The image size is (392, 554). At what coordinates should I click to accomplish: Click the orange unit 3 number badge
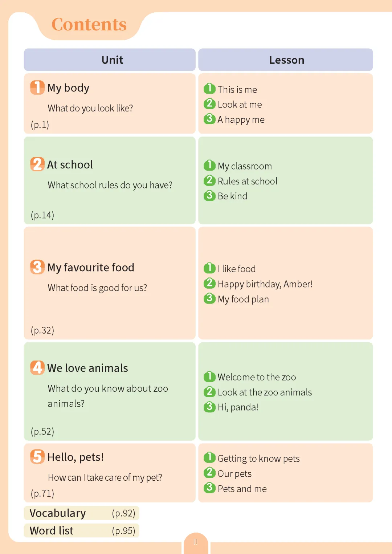click(x=37, y=267)
